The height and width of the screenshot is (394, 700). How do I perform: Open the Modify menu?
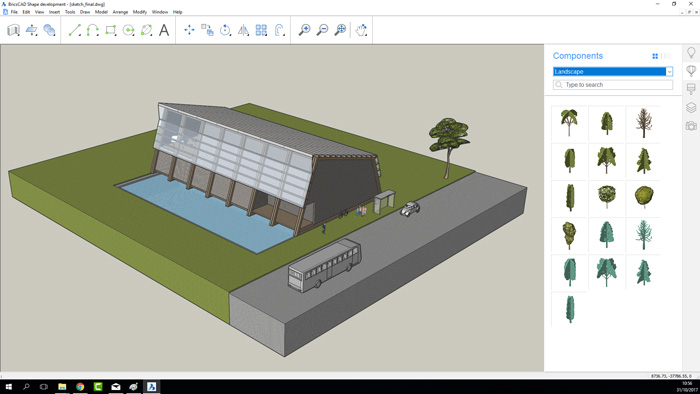[x=140, y=12]
